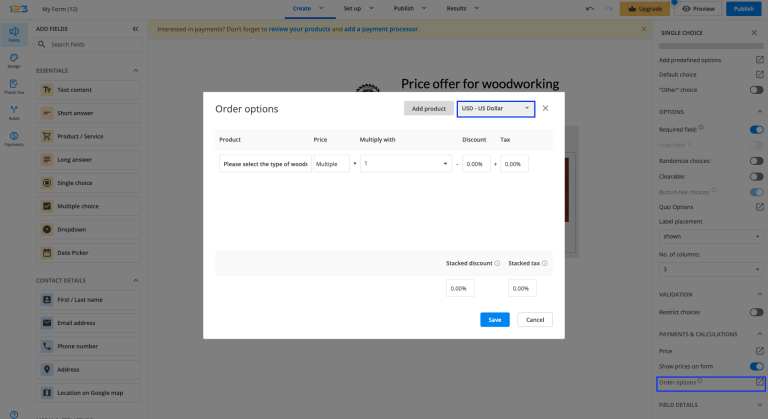
Task: Click the undo arrow icon
Action: [x=590, y=9]
